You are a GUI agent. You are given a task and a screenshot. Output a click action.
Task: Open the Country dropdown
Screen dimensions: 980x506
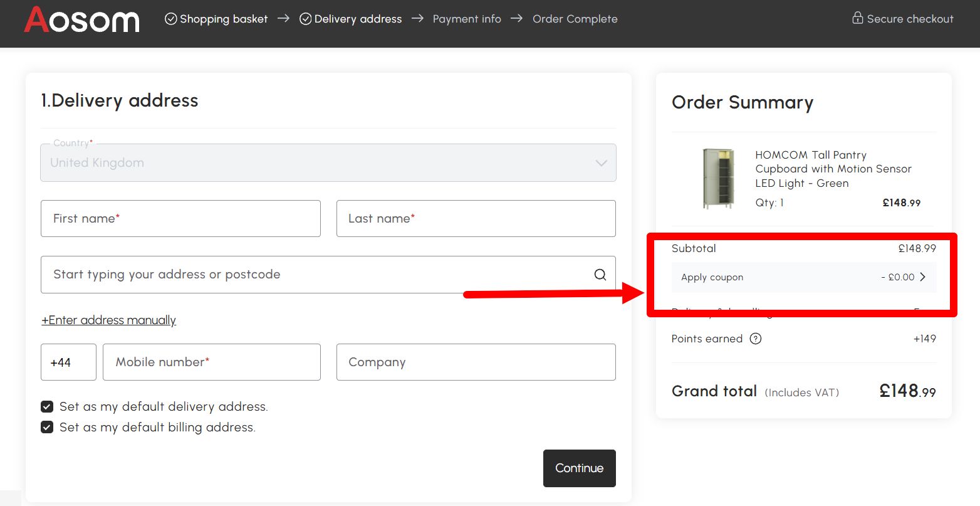328,162
